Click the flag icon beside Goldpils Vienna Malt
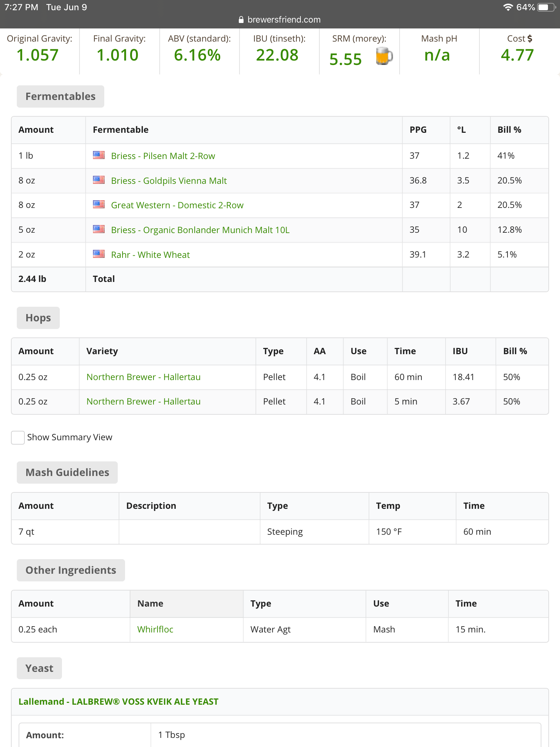 click(99, 180)
